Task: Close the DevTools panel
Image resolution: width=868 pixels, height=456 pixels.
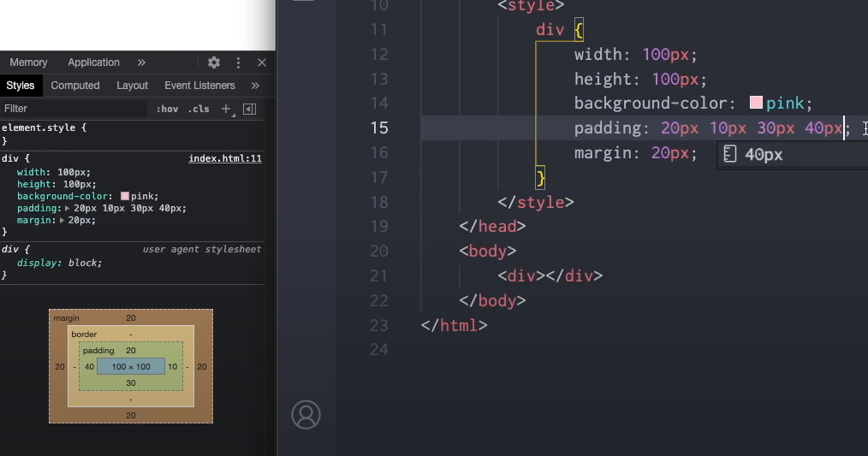Action: point(262,62)
